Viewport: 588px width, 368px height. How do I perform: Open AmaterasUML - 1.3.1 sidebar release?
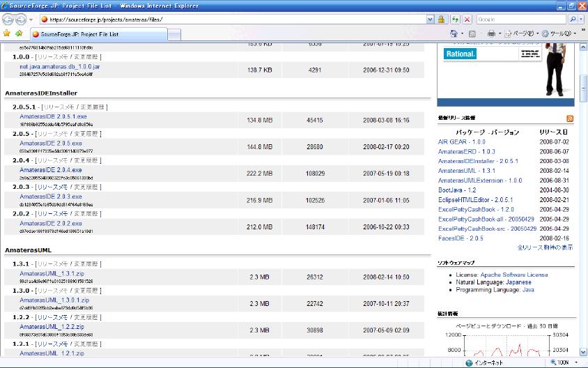[x=467, y=171]
